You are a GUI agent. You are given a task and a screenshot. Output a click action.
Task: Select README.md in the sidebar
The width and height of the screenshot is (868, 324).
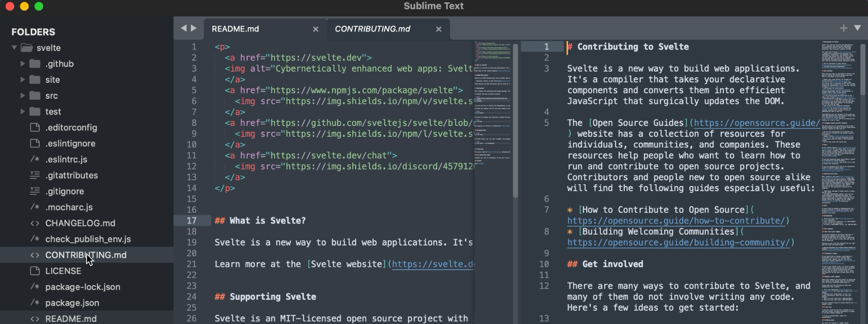(x=71, y=319)
